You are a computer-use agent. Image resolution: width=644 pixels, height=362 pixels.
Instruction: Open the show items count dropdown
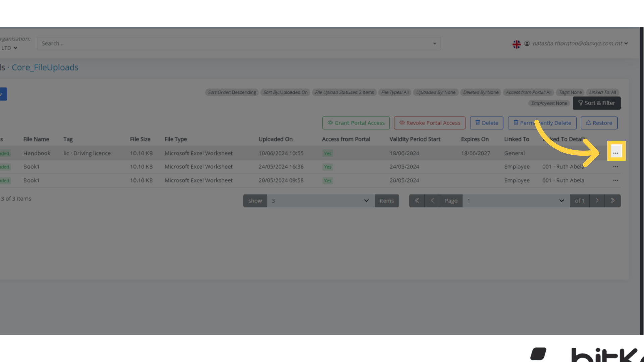366,200
